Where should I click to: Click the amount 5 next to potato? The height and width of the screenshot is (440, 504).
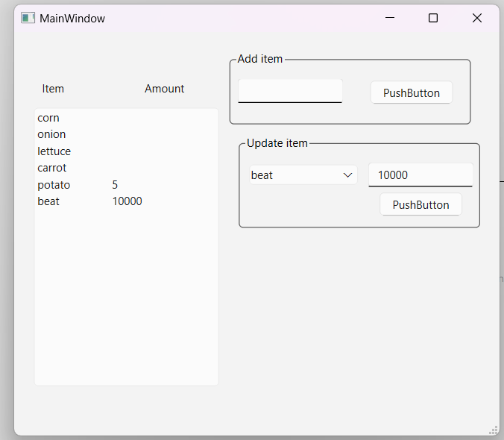[115, 185]
